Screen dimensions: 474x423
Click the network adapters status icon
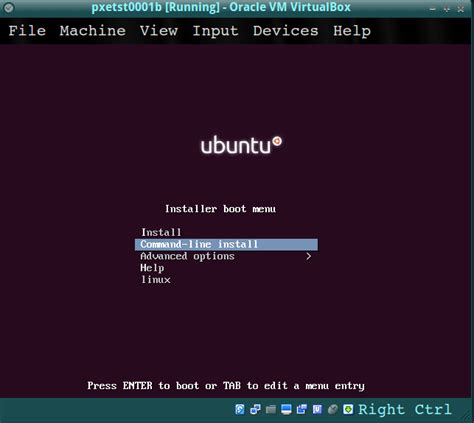pos(255,409)
